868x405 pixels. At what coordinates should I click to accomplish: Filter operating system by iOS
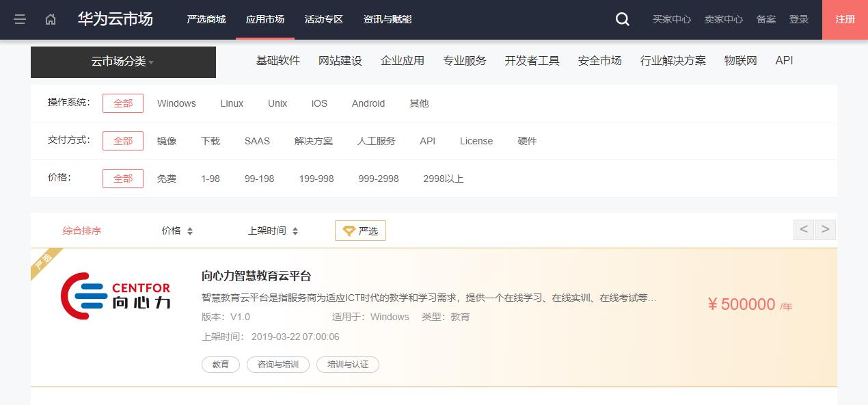319,103
